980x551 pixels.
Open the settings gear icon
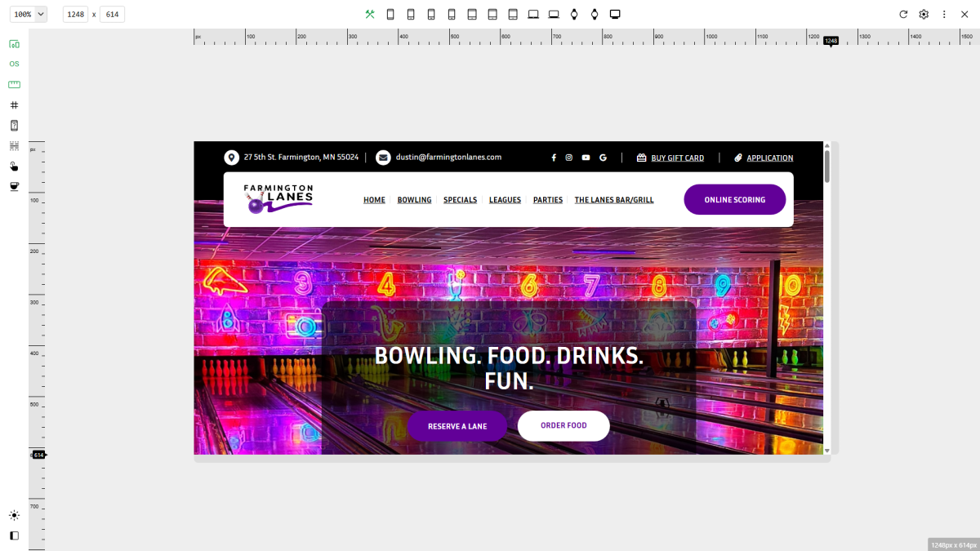[x=924, y=14]
